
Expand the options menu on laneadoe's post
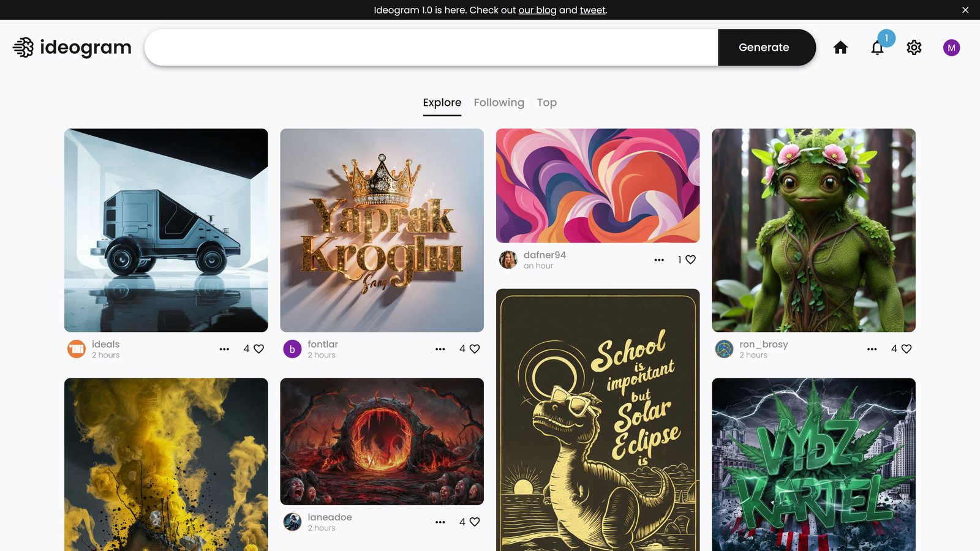pos(440,522)
